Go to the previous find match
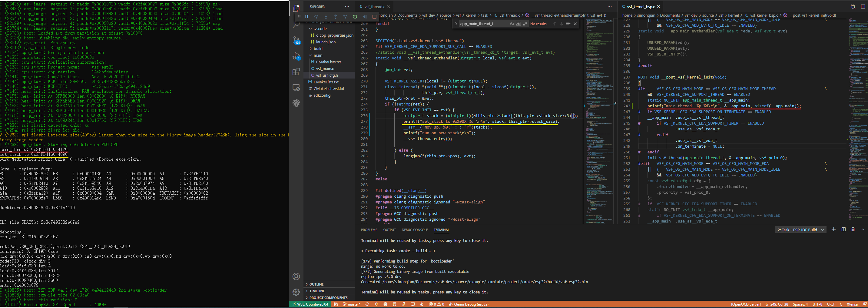868x308 pixels. pyautogui.click(x=555, y=24)
